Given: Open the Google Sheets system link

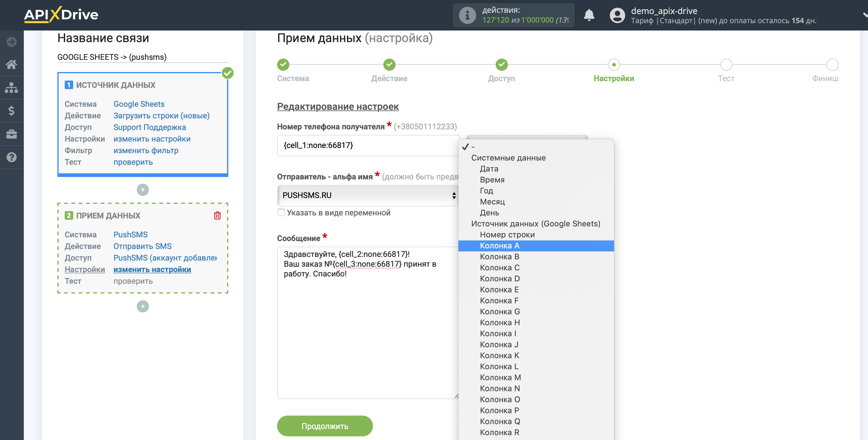Looking at the screenshot, I should tap(139, 104).
